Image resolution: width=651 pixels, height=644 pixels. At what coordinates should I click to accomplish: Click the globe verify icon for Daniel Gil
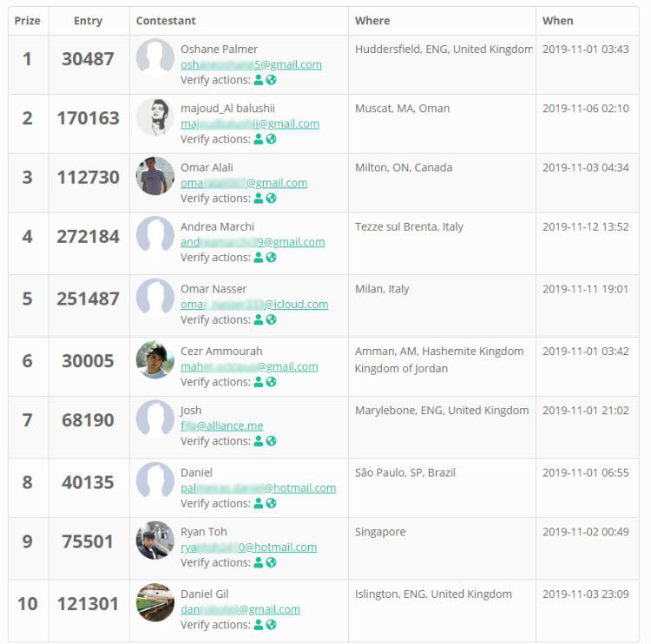click(271, 625)
